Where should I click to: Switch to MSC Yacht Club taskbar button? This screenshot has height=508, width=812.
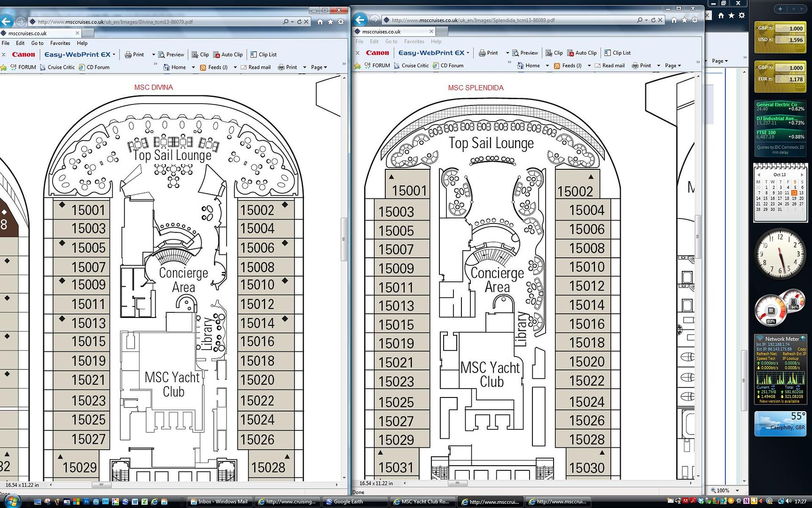(x=422, y=502)
